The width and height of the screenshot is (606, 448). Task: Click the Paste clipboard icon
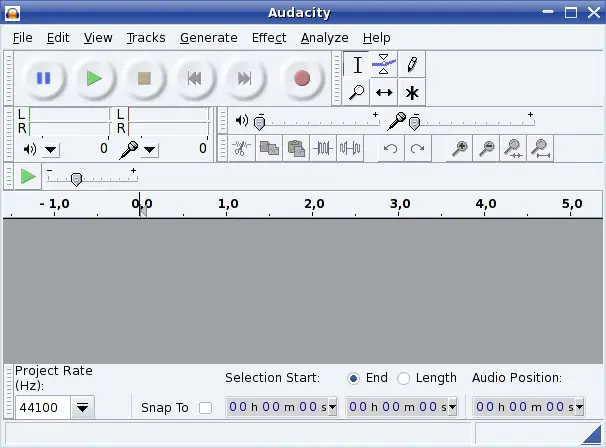point(296,148)
